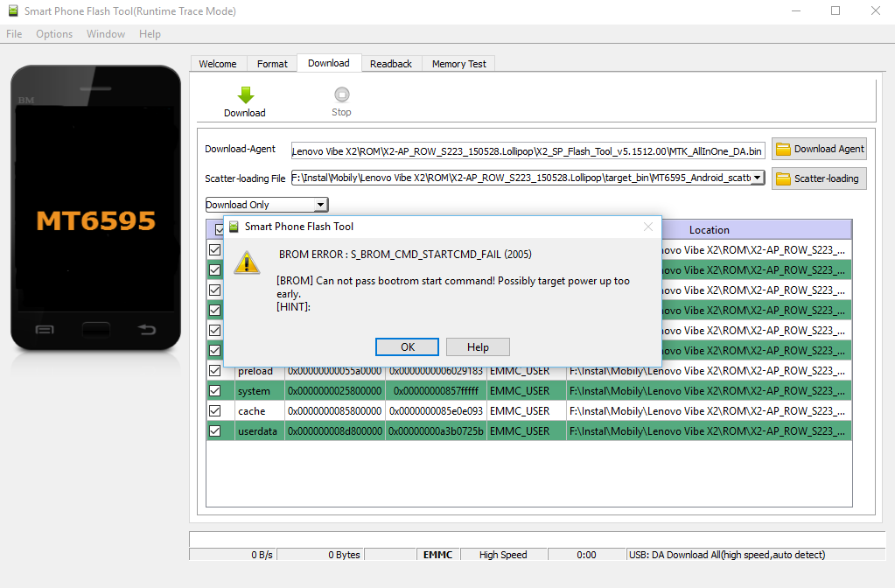Click the EMMC status bar entry
The image size is (895, 588).
tap(437, 555)
